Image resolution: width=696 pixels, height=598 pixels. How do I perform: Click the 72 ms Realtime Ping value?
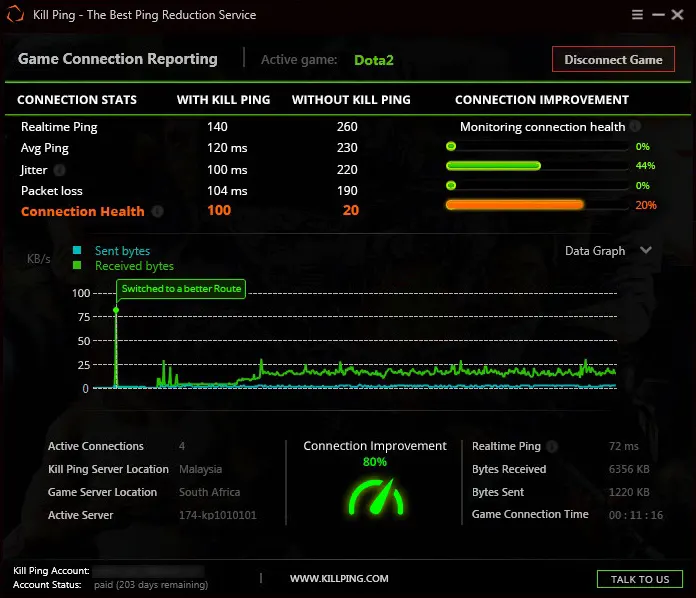click(624, 446)
